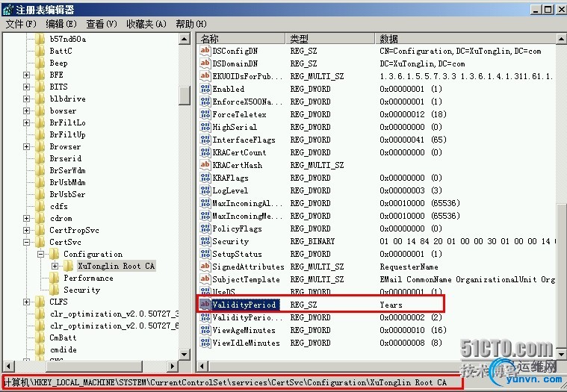Image resolution: width=567 pixels, height=392 pixels.
Task: Click the DSDomainDN string value icon
Action: [205, 63]
